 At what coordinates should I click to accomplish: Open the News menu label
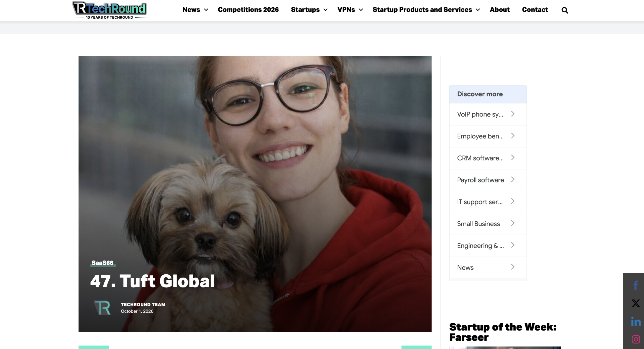point(191,10)
